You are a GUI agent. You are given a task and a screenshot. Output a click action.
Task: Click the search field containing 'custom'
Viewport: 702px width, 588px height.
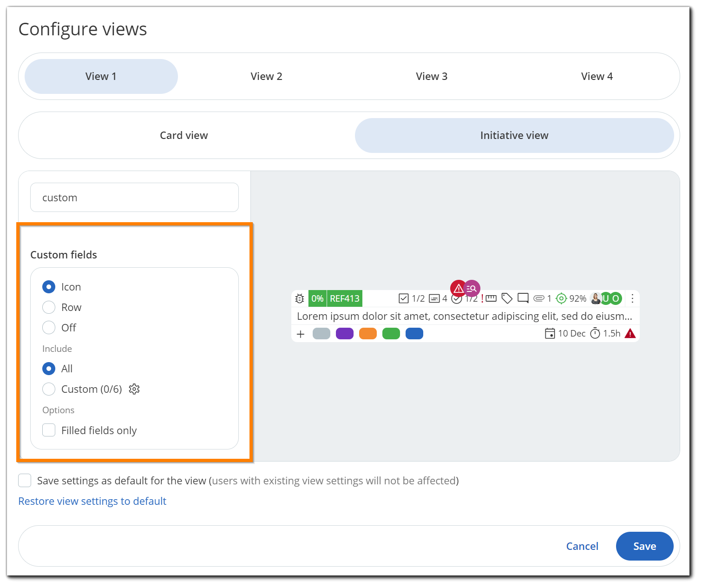click(134, 198)
